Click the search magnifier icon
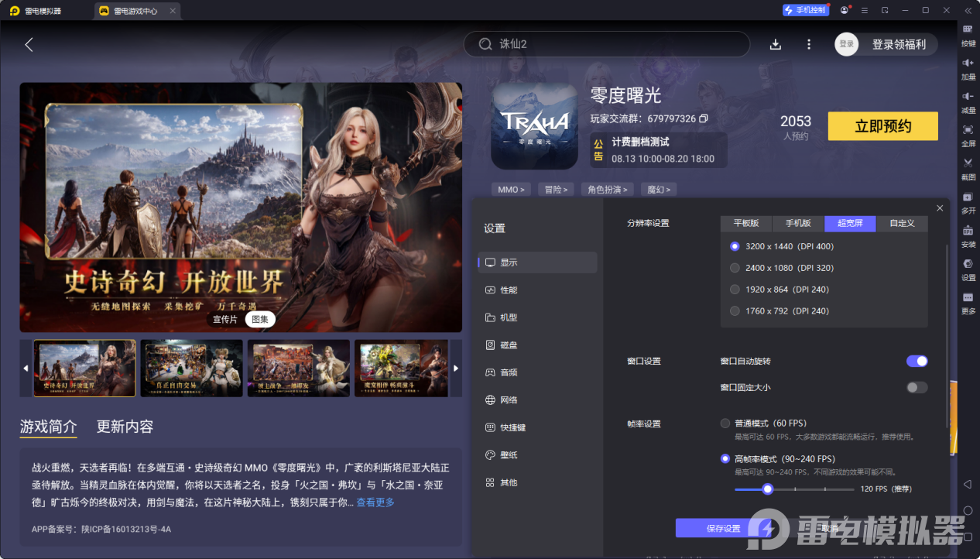 (485, 44)
